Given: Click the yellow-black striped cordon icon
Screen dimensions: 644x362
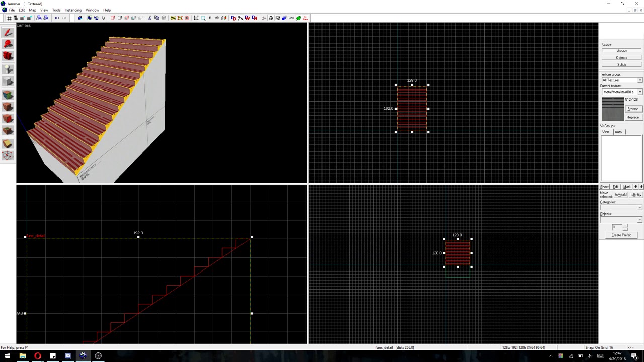Looking at the screenshot, I should (x=173, y=18).
